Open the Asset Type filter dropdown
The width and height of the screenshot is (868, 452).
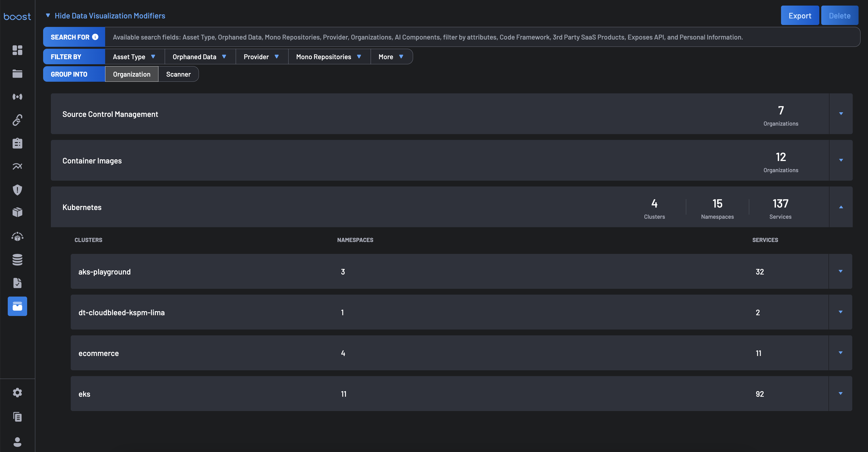pyautogui.click(x=134, y=57)
